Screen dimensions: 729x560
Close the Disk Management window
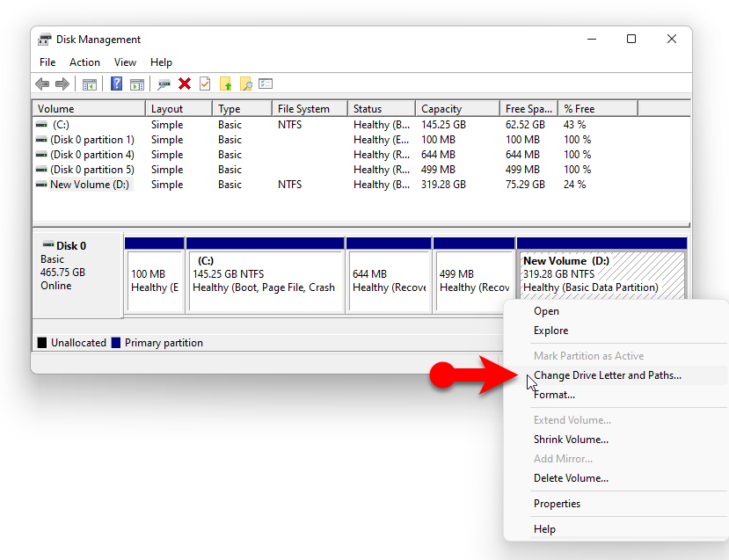pos(671,39)
